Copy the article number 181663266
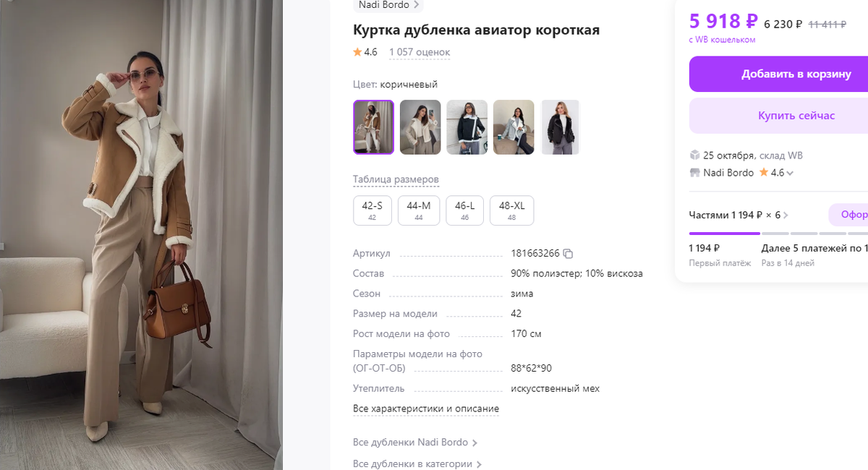This screenshot has width=868, height=470. (568, 254)
